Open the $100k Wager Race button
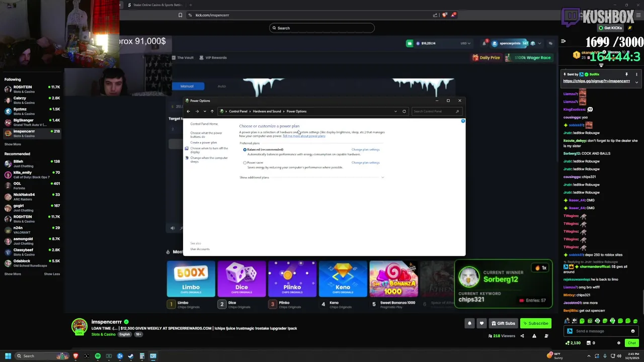The image size is (644, 362). point(529,57)
